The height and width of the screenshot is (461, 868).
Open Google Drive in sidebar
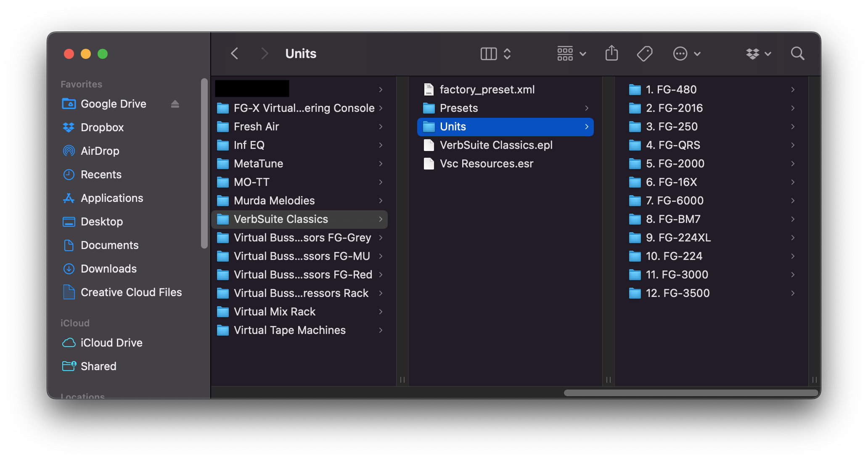click(114, 104)
